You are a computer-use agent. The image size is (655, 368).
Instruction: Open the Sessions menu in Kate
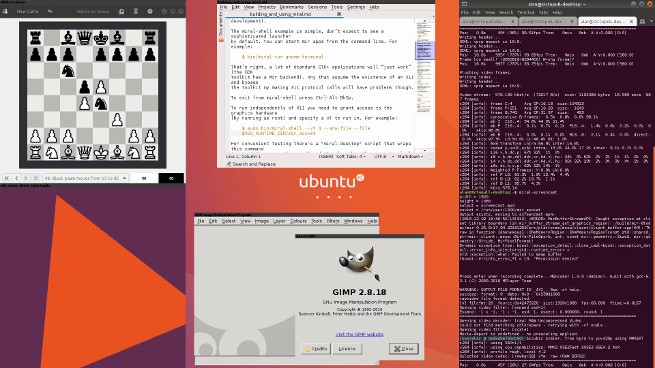pos(317,7)
